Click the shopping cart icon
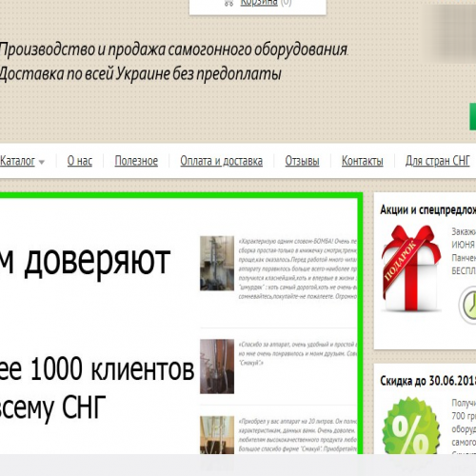Image resolution: width=476 pixels, height=476 pixels. click(x=229, y=3)
